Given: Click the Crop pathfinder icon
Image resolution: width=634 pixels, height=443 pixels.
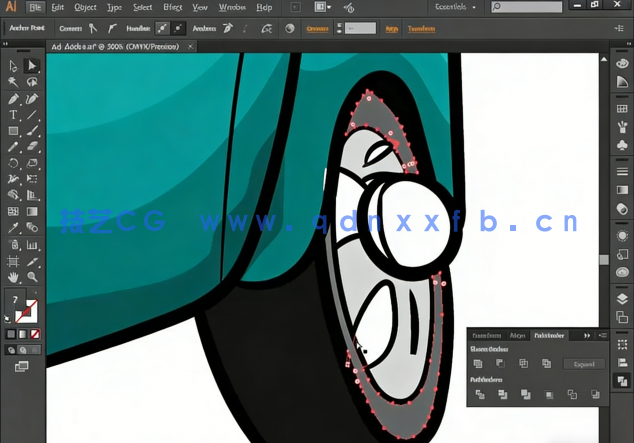Looking at the screenshot, I should [x=549, y=394].
